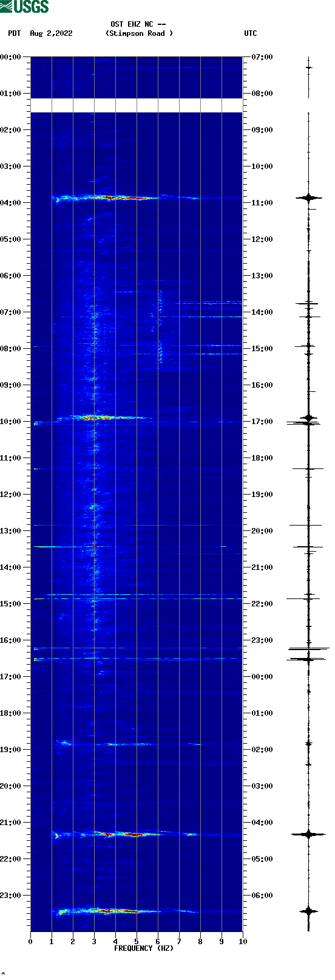Click the PDT timezone label

click(15, 33)
